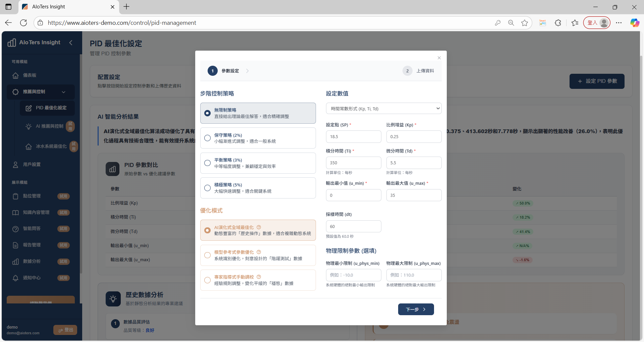Click the 下一步 next button
The image size is (644, 342).
pos(416,309)
